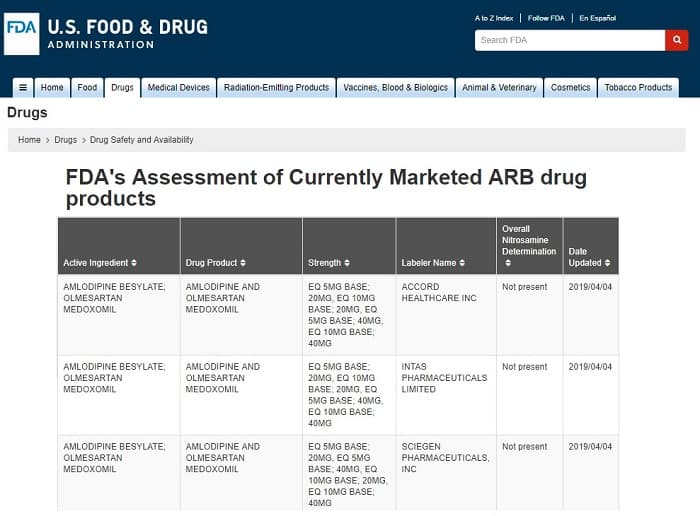Go to Home in breadcrumb

pyautogui.click(x=29, y=140)
